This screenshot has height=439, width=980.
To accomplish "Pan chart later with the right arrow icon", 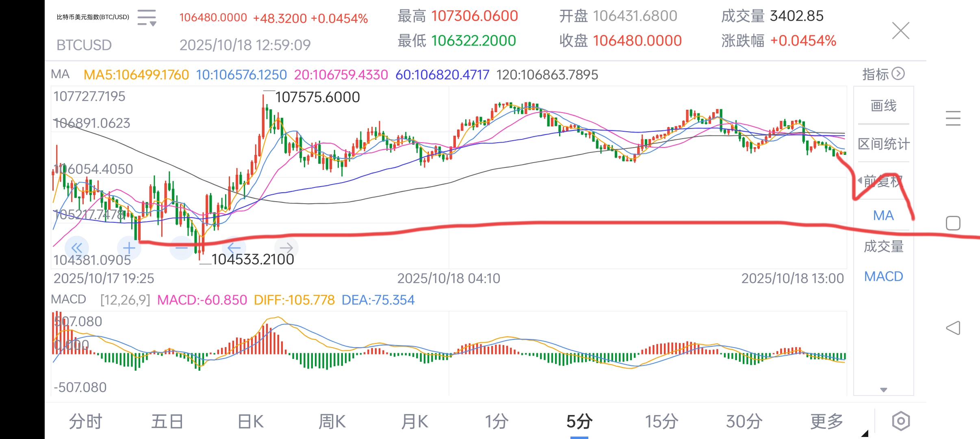I will pos(286,248).
